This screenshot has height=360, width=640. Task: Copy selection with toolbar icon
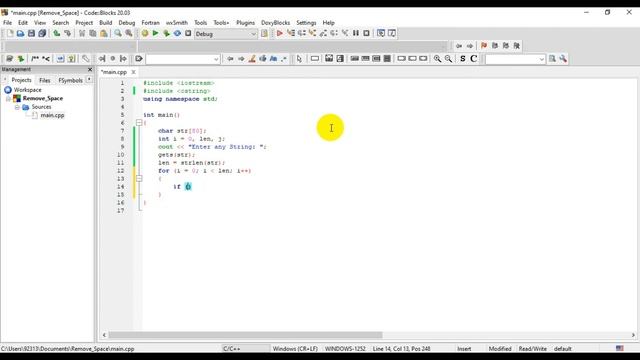tap(93, 33)
